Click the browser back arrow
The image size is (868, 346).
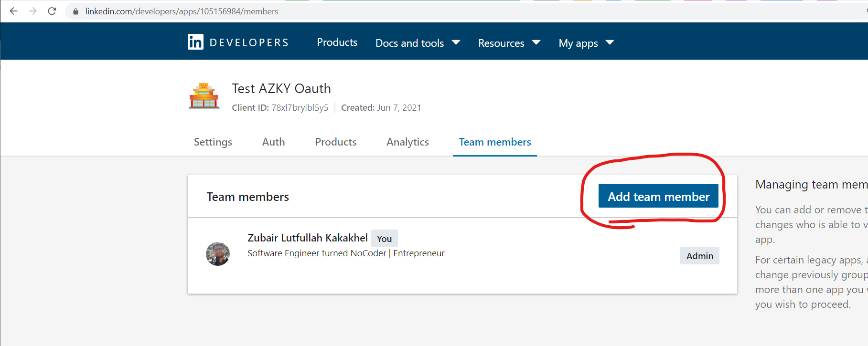(13, 11)
